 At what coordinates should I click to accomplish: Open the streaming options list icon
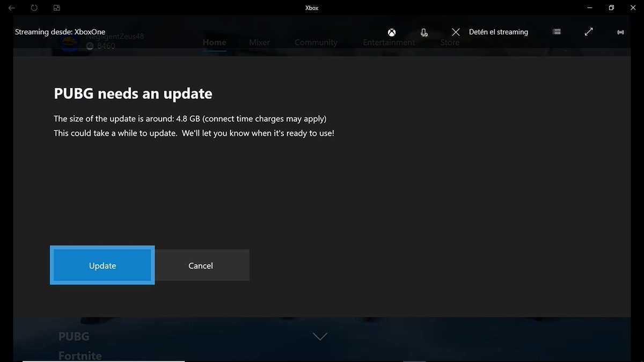[557, 32]
